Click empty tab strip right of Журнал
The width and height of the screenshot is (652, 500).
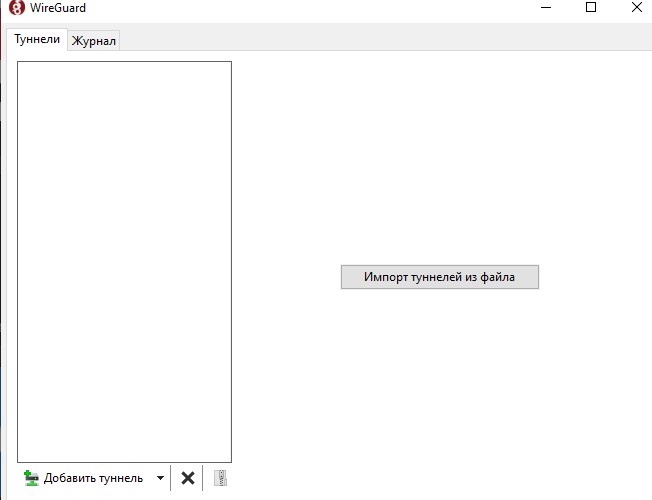point(380,40)
